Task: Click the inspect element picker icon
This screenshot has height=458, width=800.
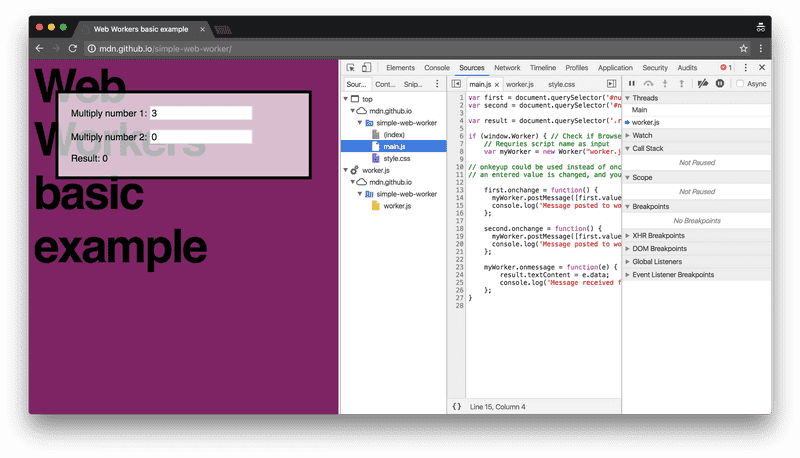Action: click(x=351, y=67)
